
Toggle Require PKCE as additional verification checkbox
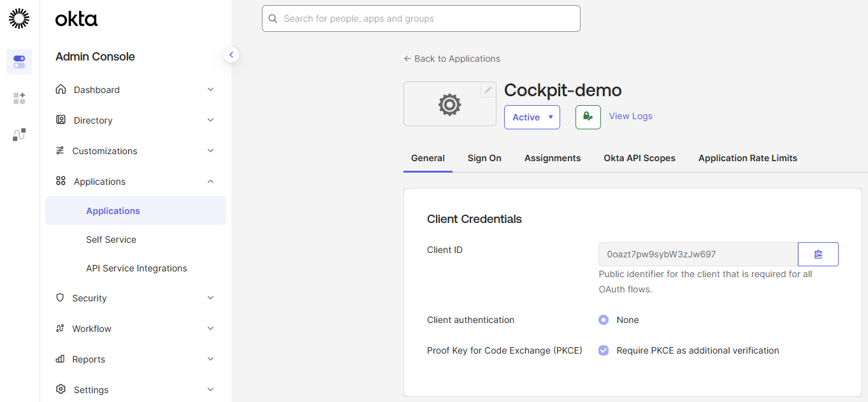(x=604, y=350)
